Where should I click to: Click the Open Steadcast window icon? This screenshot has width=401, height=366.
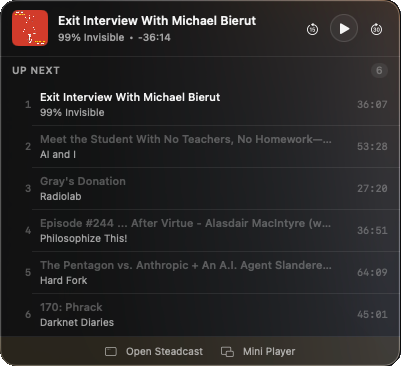click(x=111, y=352)
